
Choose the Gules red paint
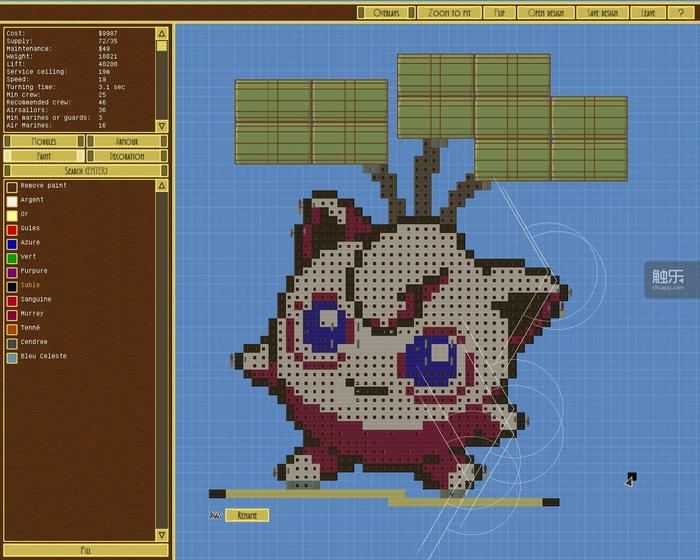coord(12,229)
